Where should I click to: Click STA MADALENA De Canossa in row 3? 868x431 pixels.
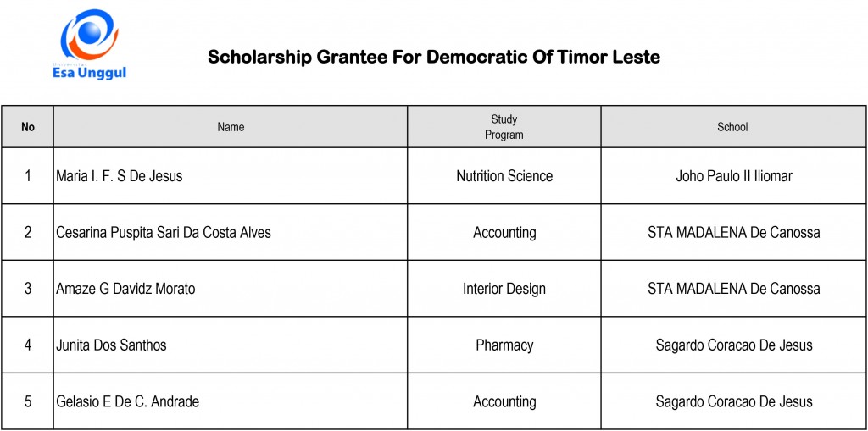tap(733, 289)
